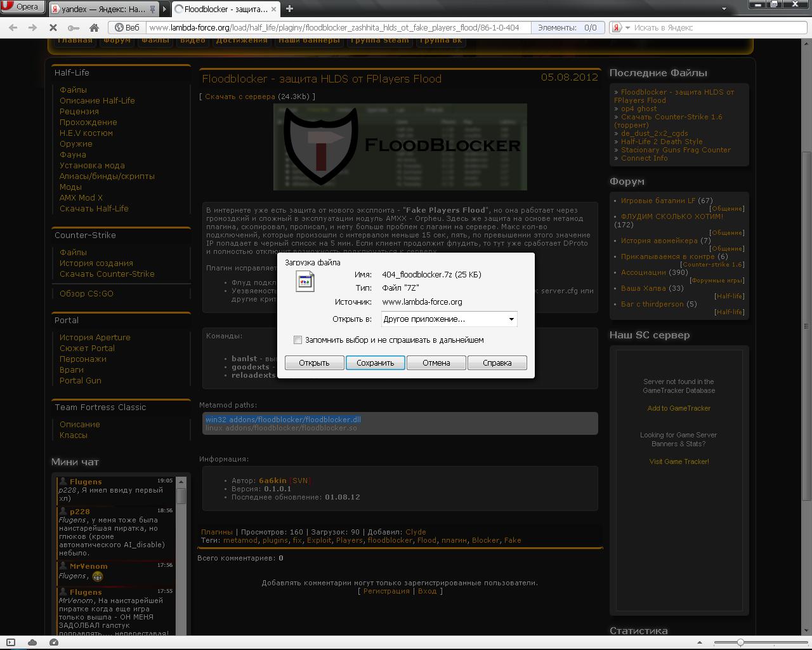Open forum thread 'Игровые баталии LF'

coord(658,201)
